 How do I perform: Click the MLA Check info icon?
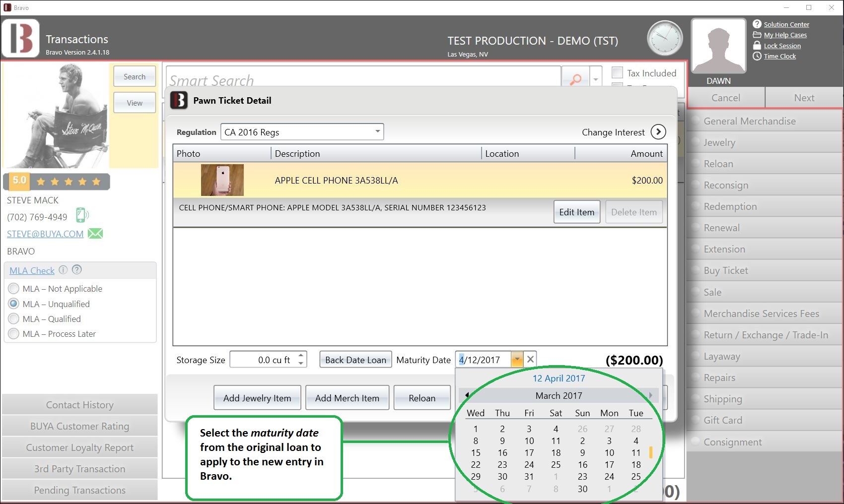click(63, 270)
